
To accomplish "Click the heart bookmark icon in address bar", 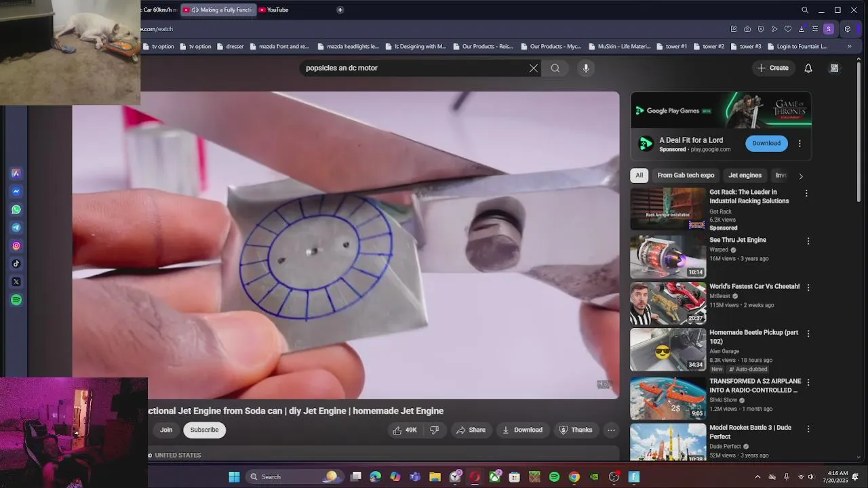I will [788, 29].
